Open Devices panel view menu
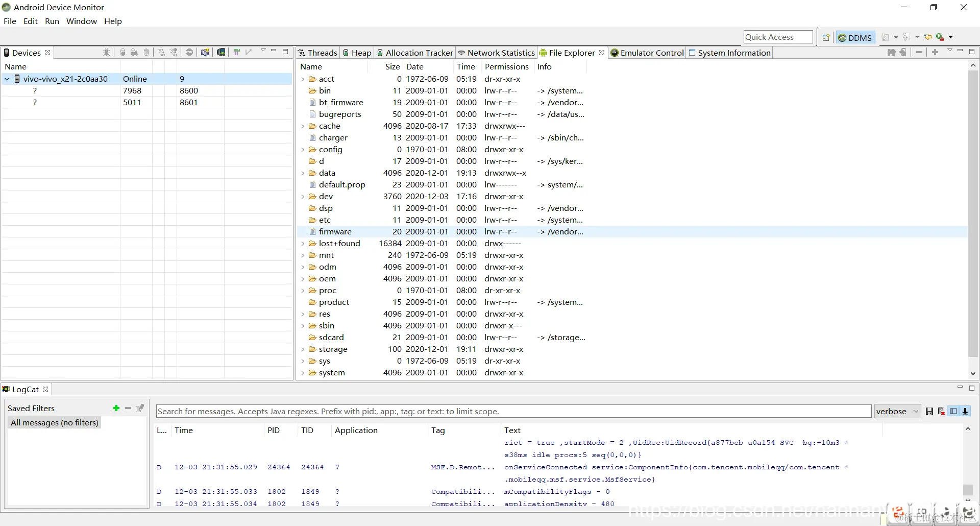The width and height of the screenshot is (980, 526). pyautogui.click(x=263, y=51)
